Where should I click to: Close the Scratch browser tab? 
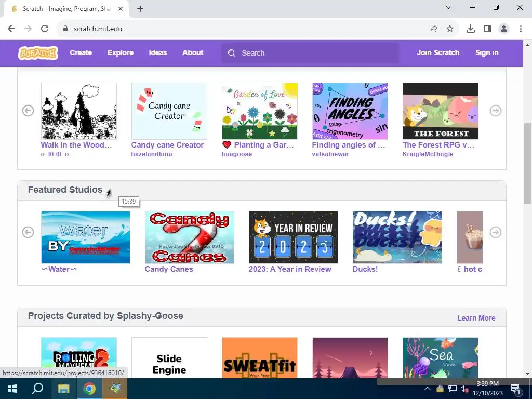(121, 9)
